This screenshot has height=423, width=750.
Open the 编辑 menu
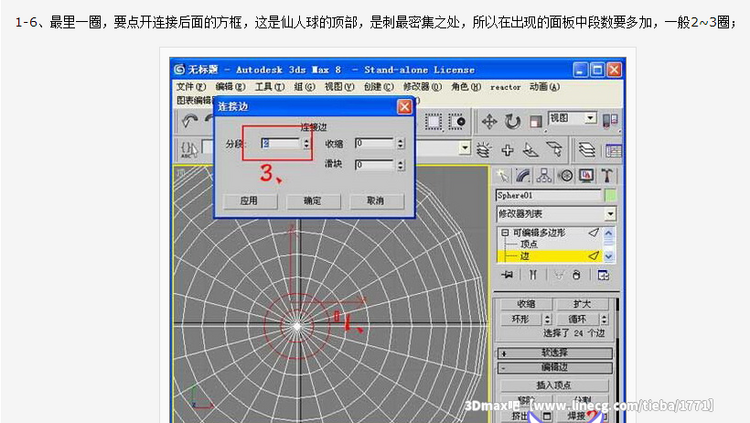click(x=230, y=87)
